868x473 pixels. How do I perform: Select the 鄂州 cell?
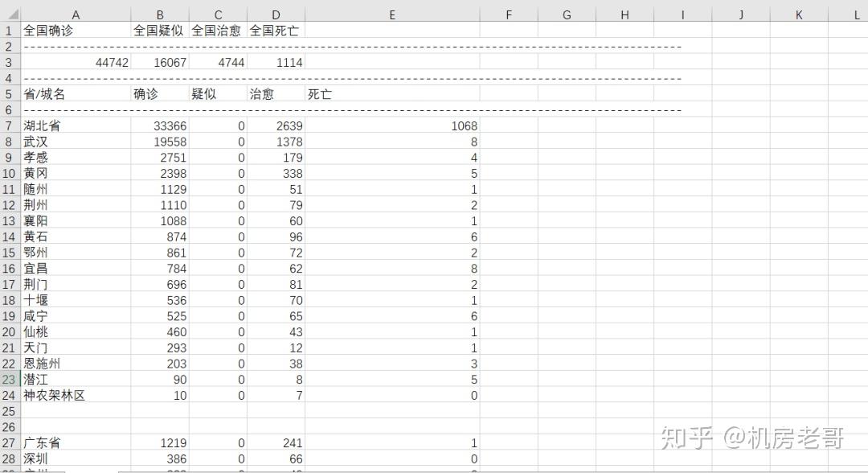click(76, 253)
